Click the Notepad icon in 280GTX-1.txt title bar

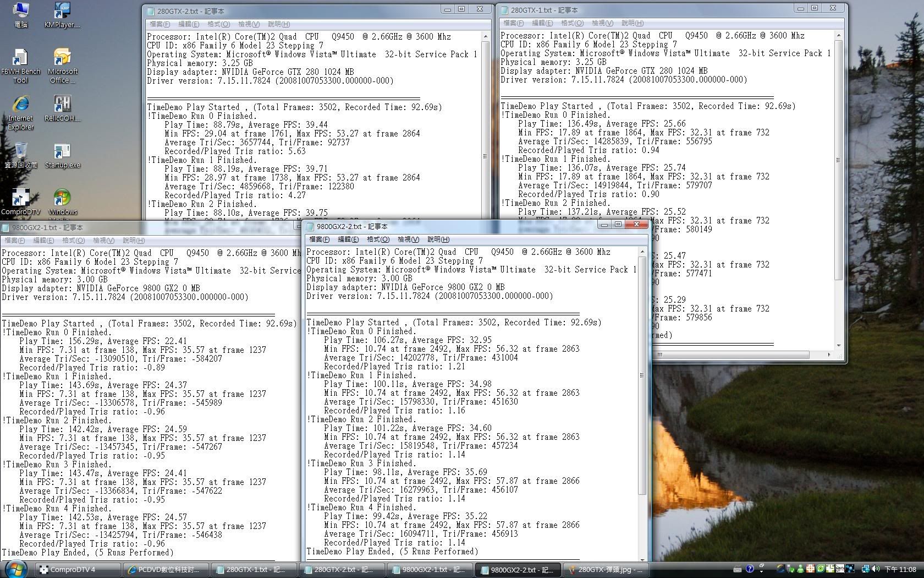pos(504,10)
